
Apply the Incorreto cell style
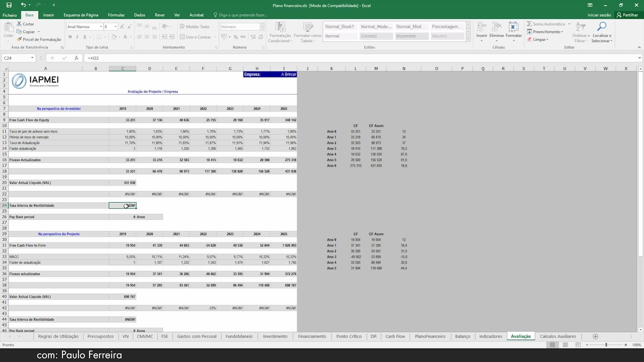[412, 36]
